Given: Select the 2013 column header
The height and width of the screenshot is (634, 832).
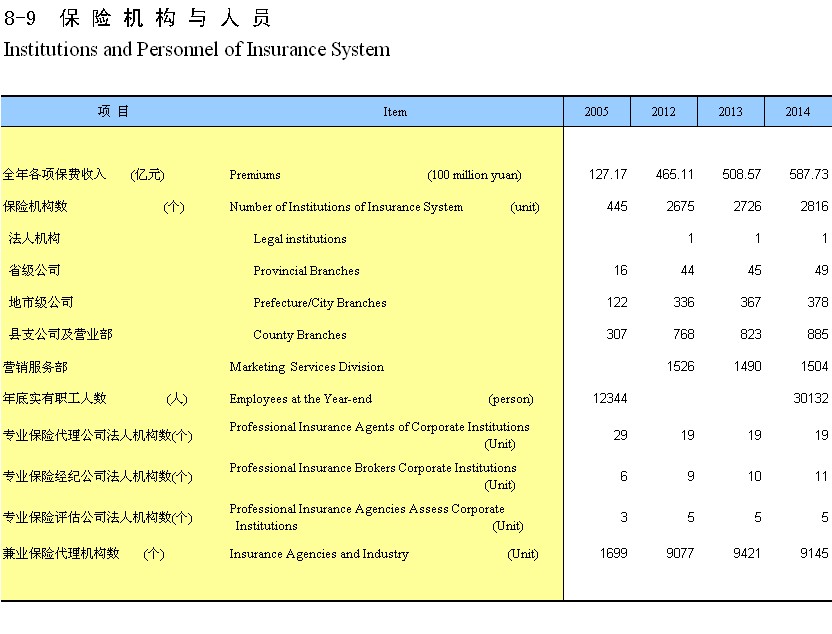Looking at the screenshot, I should 730,112.
